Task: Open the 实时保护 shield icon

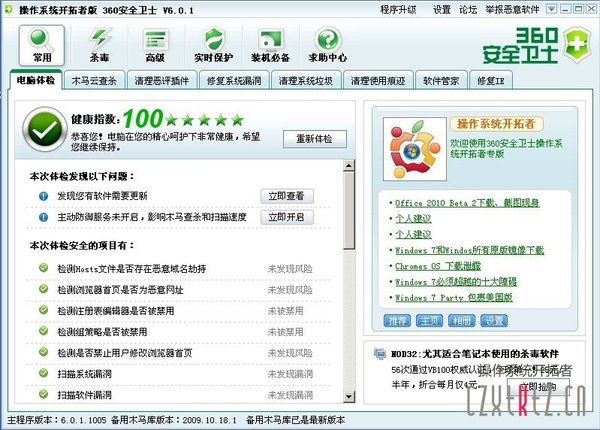Action: coord(213,45)
